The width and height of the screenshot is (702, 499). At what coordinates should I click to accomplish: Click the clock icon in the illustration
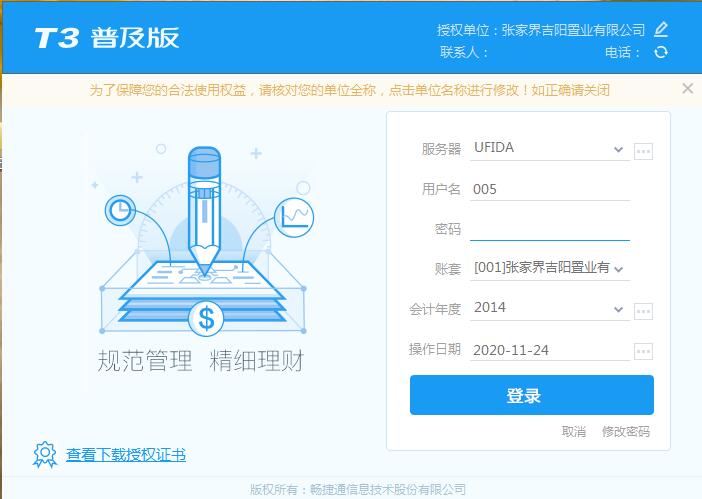coord(120,210)
